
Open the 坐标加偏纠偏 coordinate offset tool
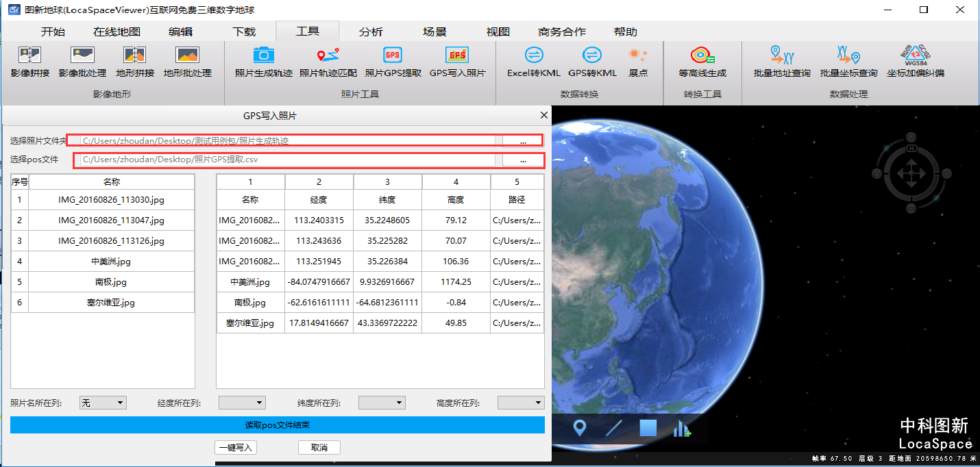(x=916, y=62)
